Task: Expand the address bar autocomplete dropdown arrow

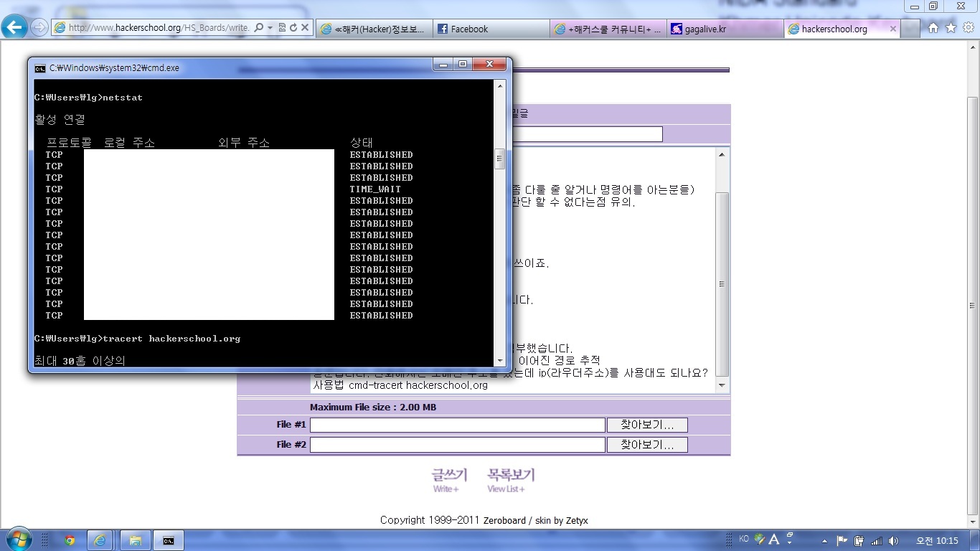Action: (270, 28)
